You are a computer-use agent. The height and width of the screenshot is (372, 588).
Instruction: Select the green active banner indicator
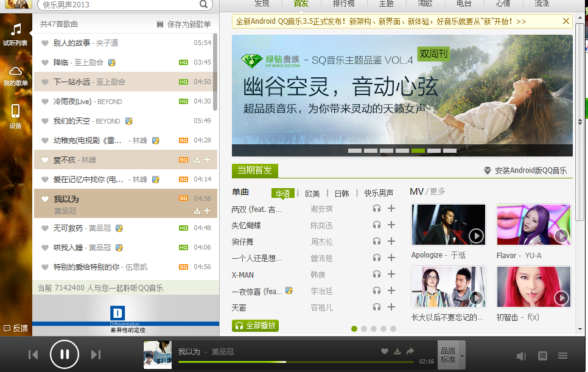[418, 151]
